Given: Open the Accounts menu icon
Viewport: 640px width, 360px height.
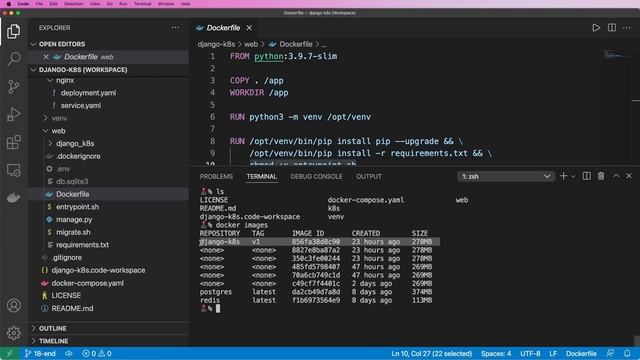Looking at the screenshot, I should point(13,305).
